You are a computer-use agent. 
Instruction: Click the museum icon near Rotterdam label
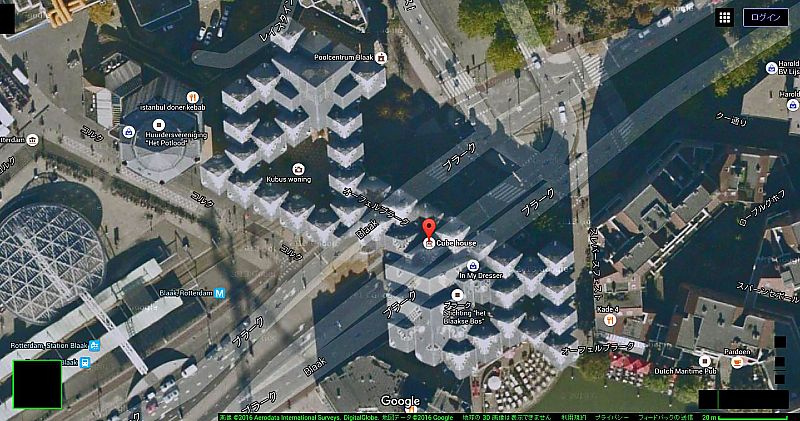tap(32, 140)
